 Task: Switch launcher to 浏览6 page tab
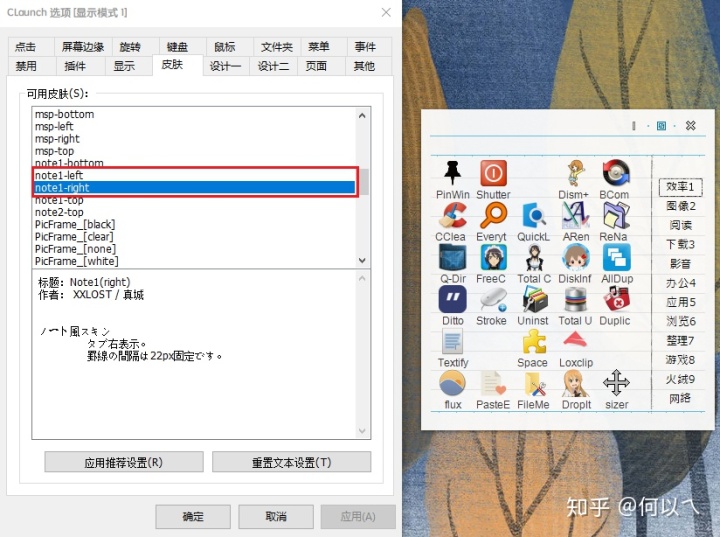click(x=681, y=322)
